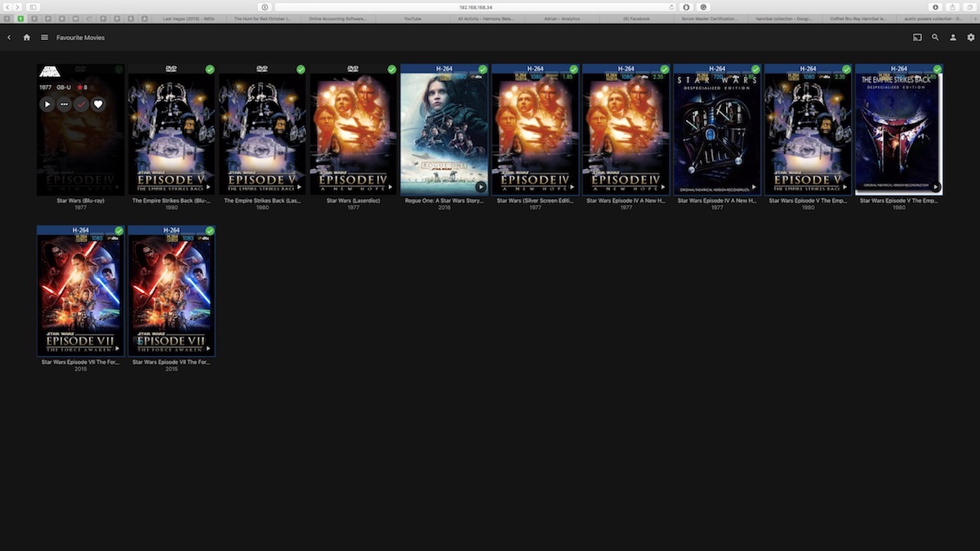The image size is (980, 551).
Task: Go back with the Emby back arrow
Action: click(9, 38)
